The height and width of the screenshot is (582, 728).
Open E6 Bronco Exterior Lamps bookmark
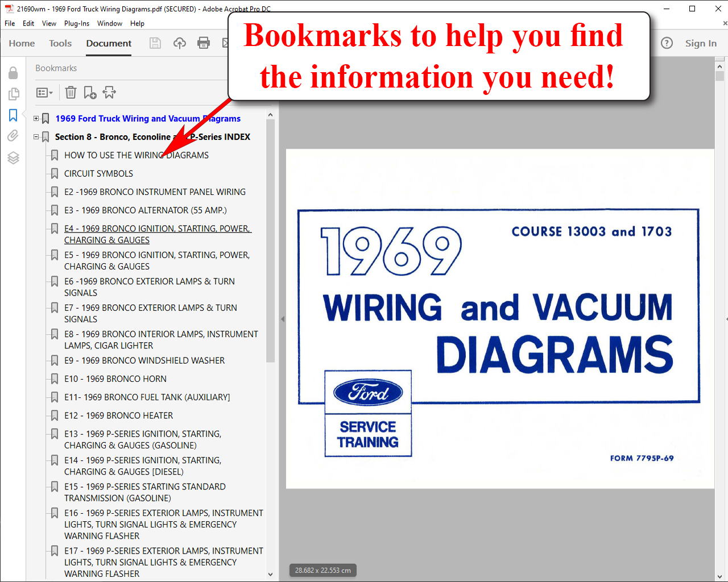pos(150,287)
